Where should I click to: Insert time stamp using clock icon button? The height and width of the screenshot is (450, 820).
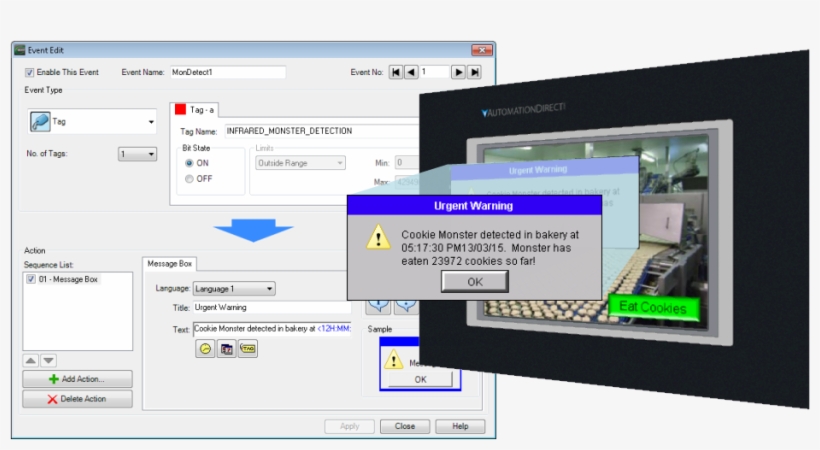[x=205, y=348]
